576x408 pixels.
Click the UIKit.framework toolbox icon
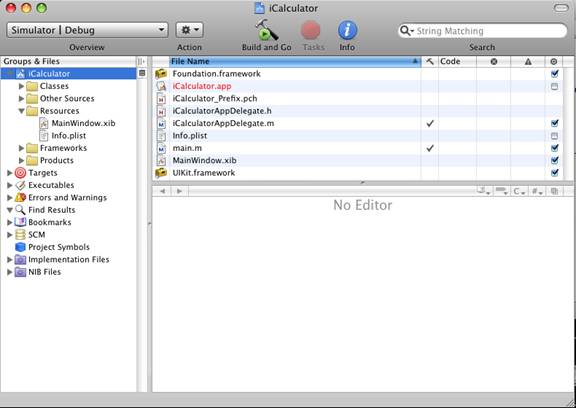pos(161,173)
